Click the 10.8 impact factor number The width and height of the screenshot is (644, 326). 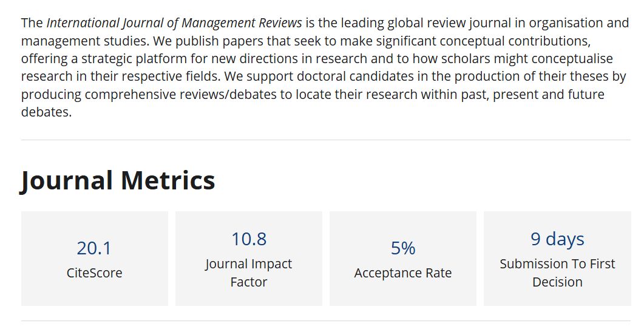(x=249, y=239)
